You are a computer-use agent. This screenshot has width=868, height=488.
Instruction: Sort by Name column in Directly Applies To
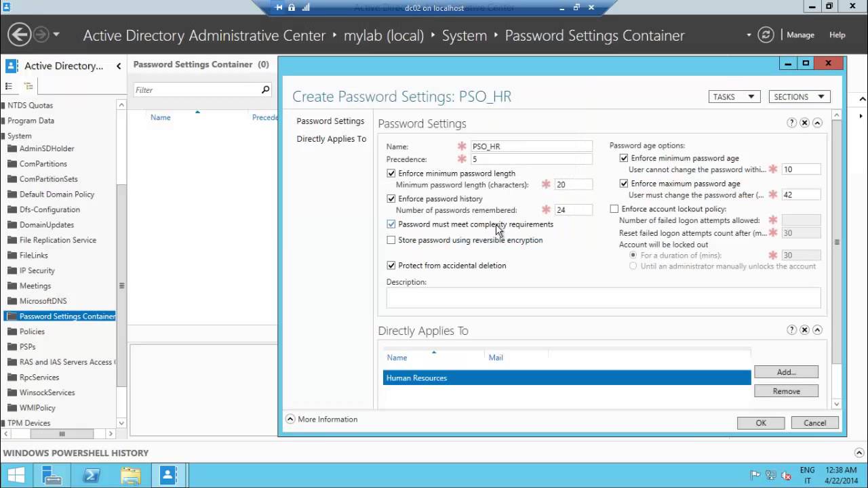click(397, 357)
